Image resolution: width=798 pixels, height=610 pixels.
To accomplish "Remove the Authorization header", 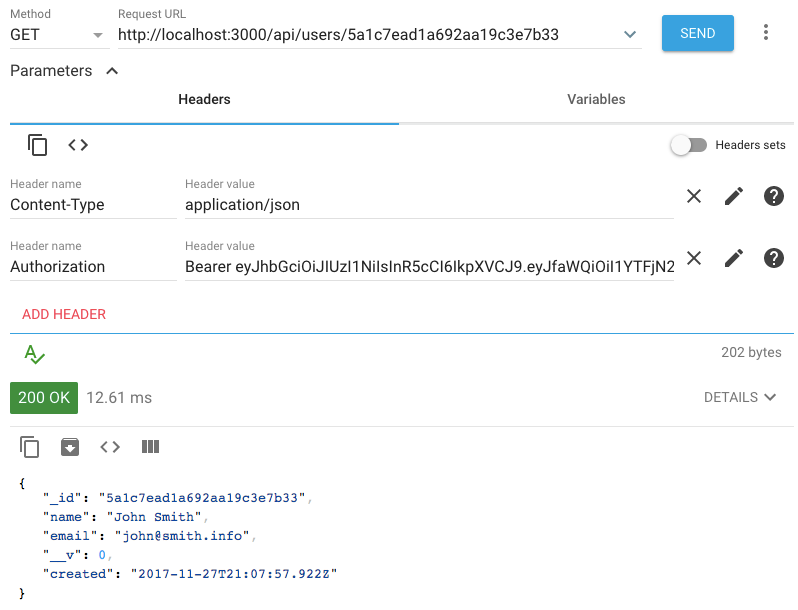I will pyautogui.click(x=694, y=259).
